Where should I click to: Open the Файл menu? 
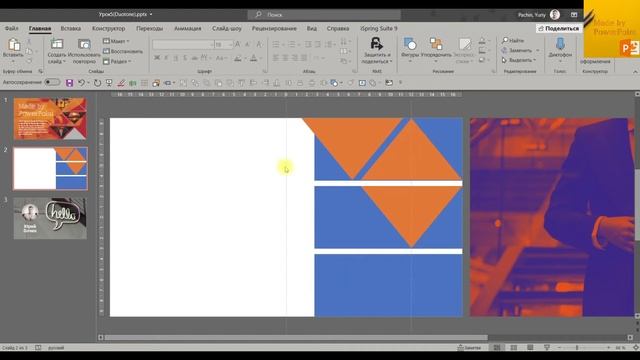(x=11, y=29)
